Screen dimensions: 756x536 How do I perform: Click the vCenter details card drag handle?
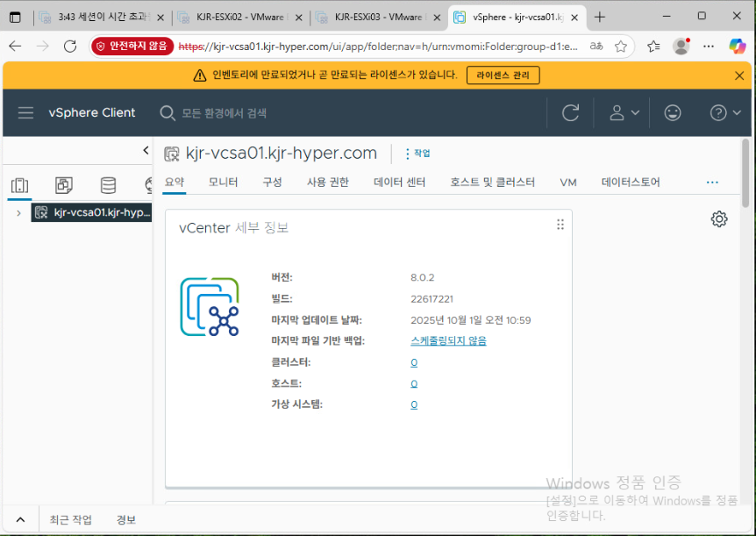[560, 225]
